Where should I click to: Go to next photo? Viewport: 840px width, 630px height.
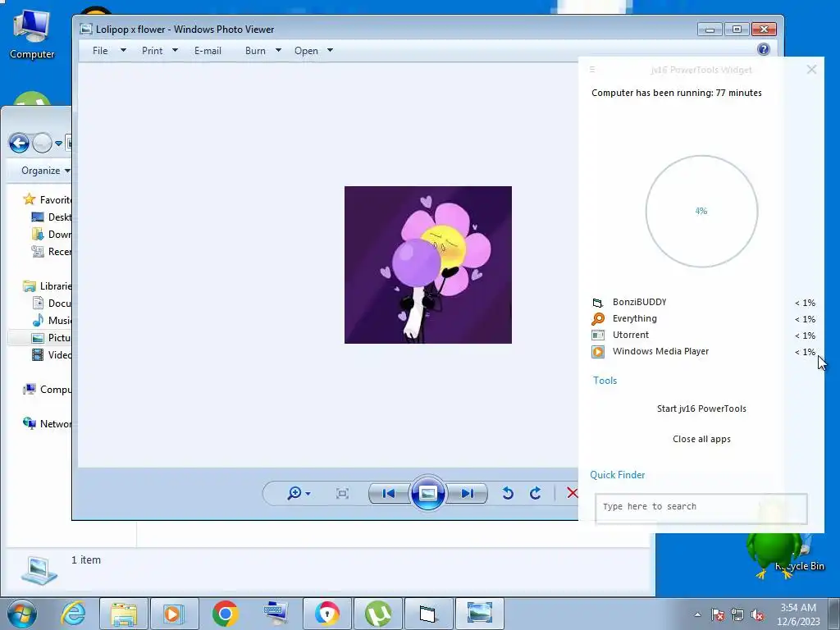(467, 493)
